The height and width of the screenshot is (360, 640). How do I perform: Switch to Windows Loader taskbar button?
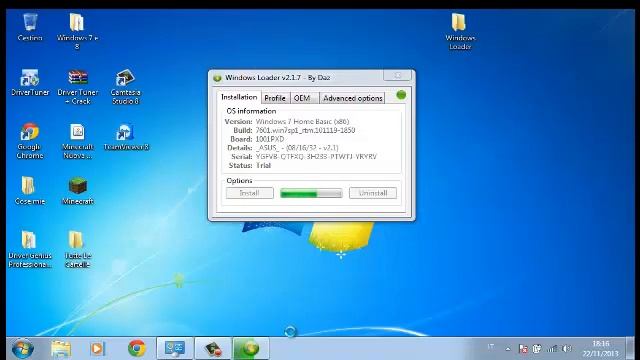[x=251, y=349]
